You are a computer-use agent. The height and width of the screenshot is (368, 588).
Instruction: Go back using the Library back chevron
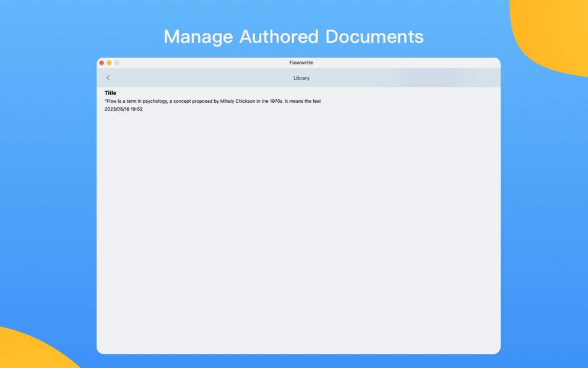click(108, 77)
